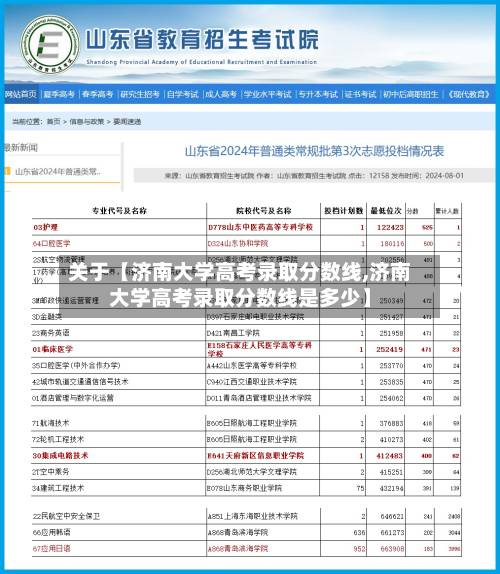The image size is (500, 574).
Task: Select the 春季高考 navigation item
Action: pos(97,94)
